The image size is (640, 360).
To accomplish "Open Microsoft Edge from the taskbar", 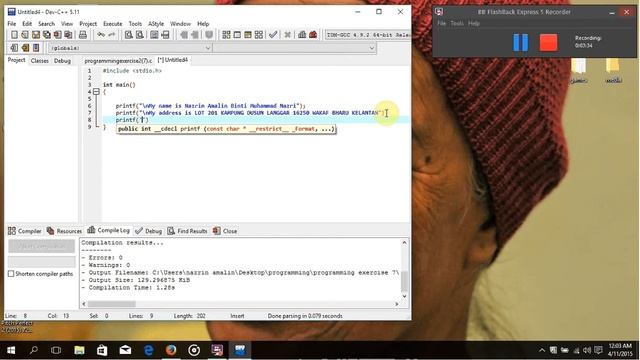I will click(148, 350).
